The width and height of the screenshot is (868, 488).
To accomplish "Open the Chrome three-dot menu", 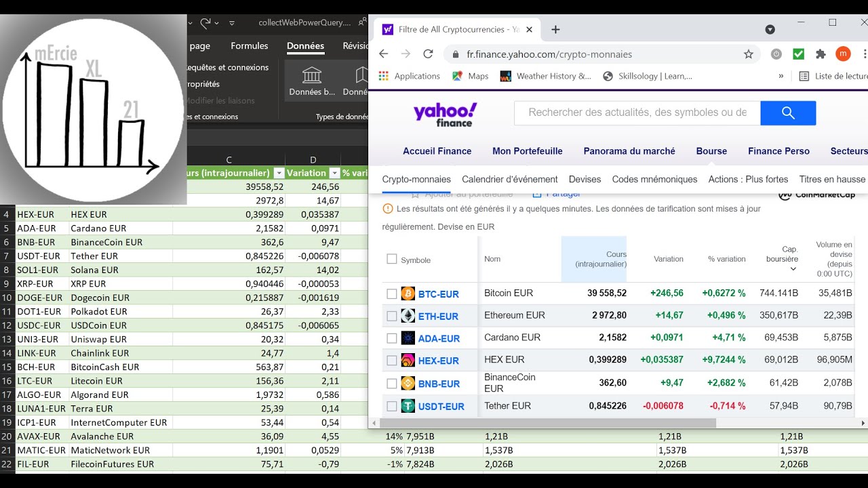I will tap(865, 54).
